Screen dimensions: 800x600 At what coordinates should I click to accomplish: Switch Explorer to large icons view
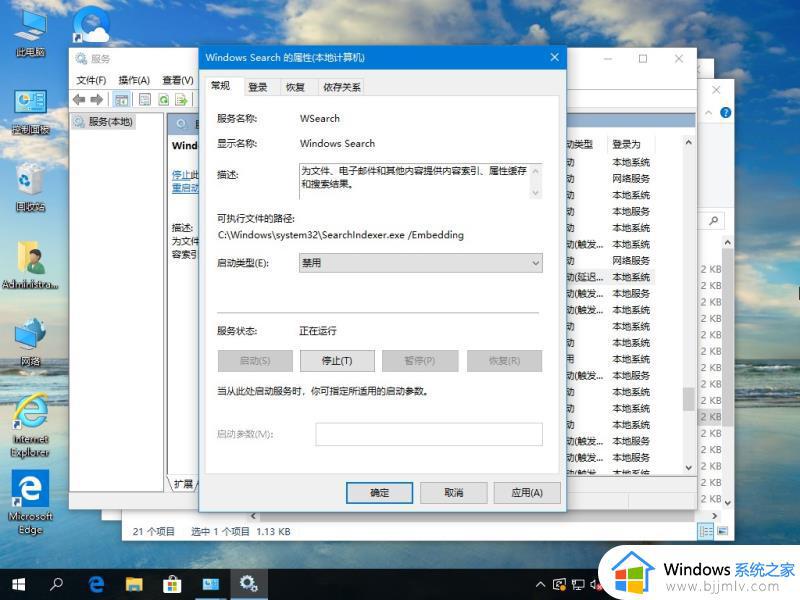pos(723,531)
